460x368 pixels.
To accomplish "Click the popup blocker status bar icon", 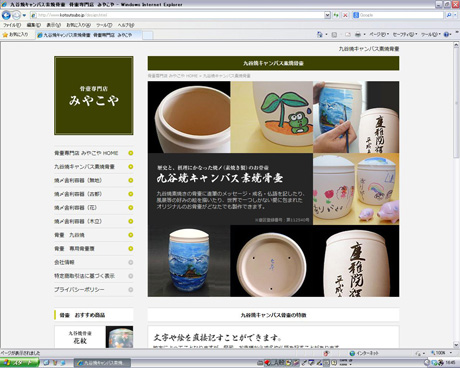I will (x=326, y=353).
